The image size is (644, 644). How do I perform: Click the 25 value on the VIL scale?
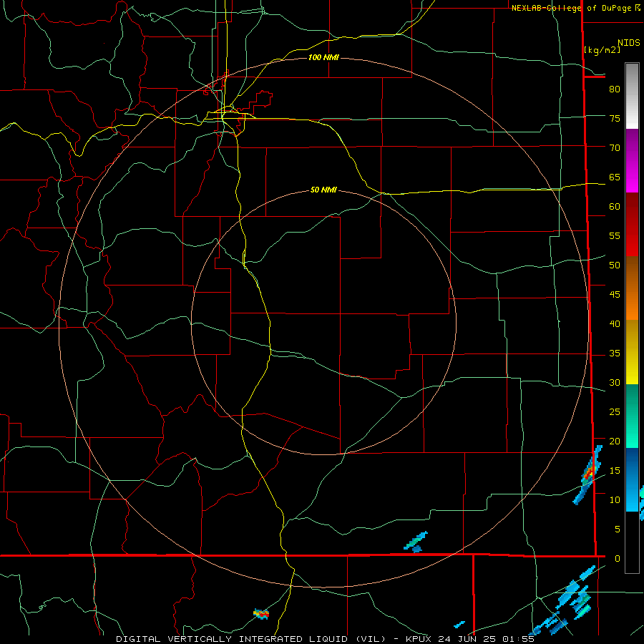[x=615, y=412]
